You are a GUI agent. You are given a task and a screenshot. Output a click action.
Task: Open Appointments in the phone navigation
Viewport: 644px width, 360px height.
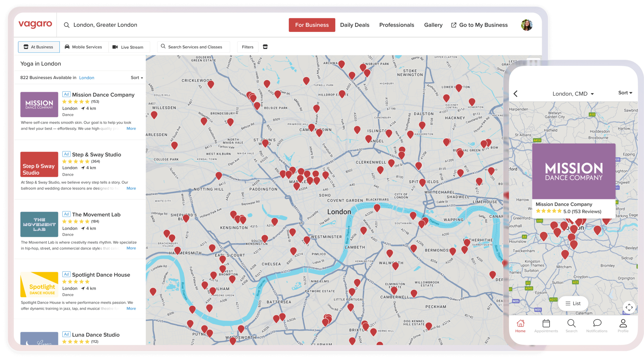pyautogui.click(x=546, y=326)
